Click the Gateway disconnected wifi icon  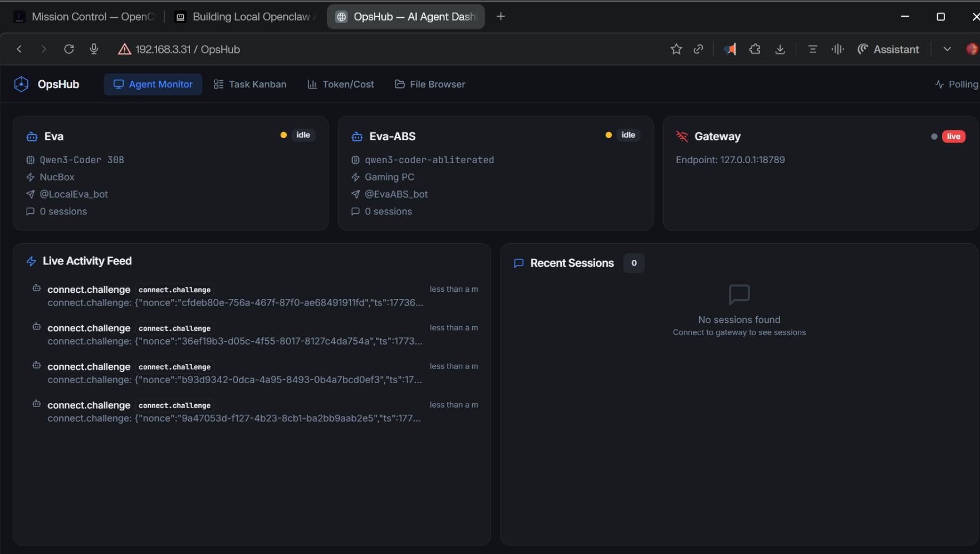[682, 136]
